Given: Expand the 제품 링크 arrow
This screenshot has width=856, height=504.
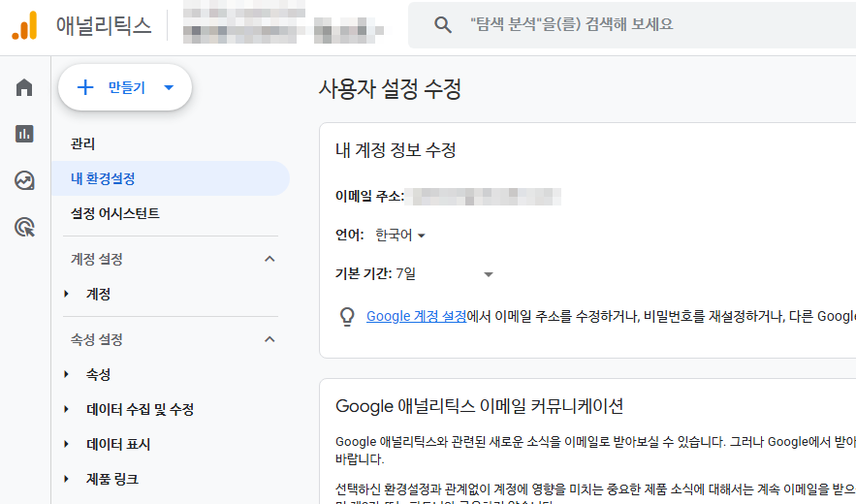Looking at the screenshot, I should [66, 479].
